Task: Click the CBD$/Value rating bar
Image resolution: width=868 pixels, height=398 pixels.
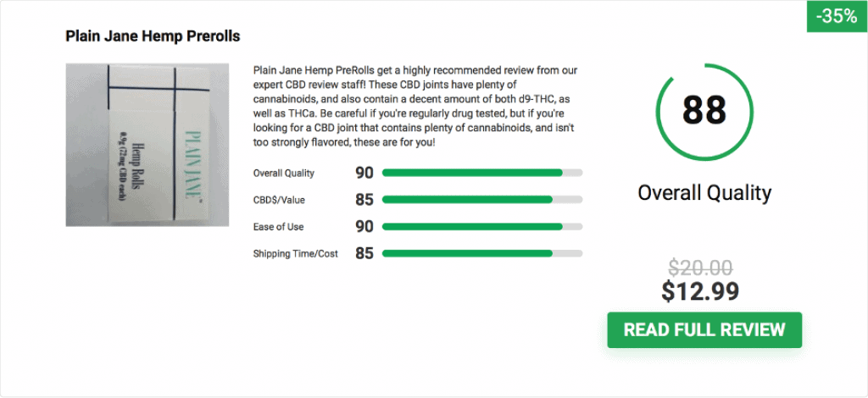Action: 482,200
